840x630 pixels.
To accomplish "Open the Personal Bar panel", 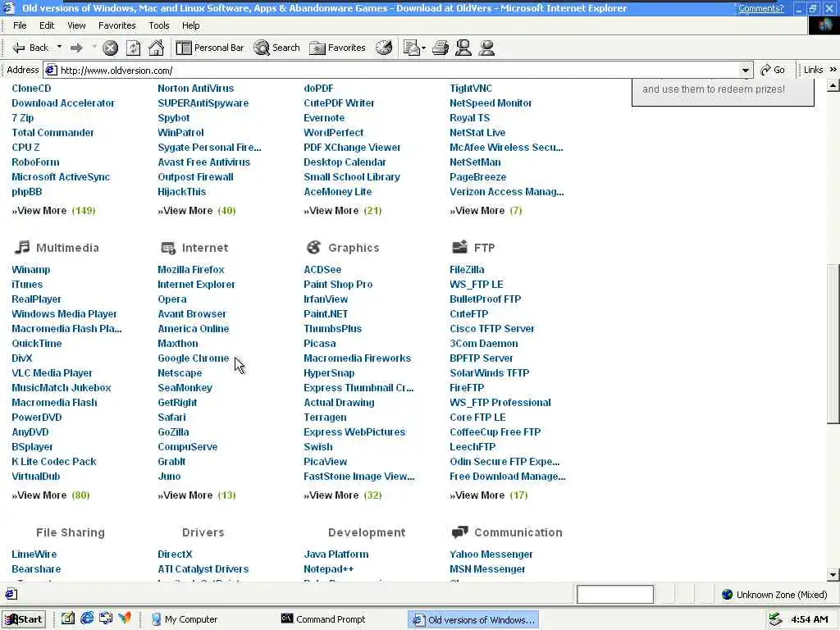I will pos(210,48).
